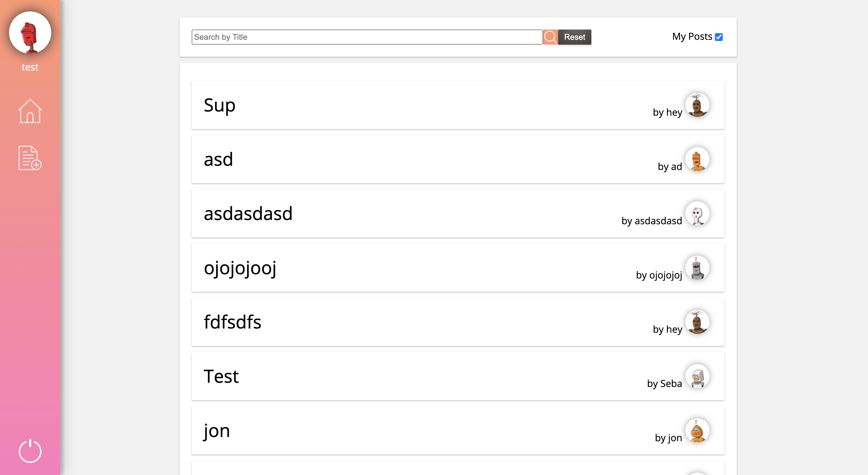The width and height of the screenshot is (868, 475).
Task: Open the new post document icon
Action: [30, 158]
